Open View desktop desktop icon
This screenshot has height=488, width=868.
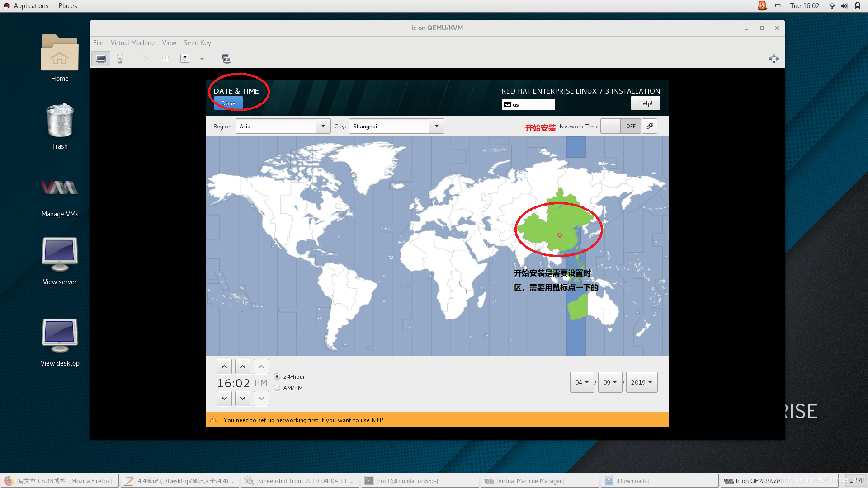click(x=60, y=343)
